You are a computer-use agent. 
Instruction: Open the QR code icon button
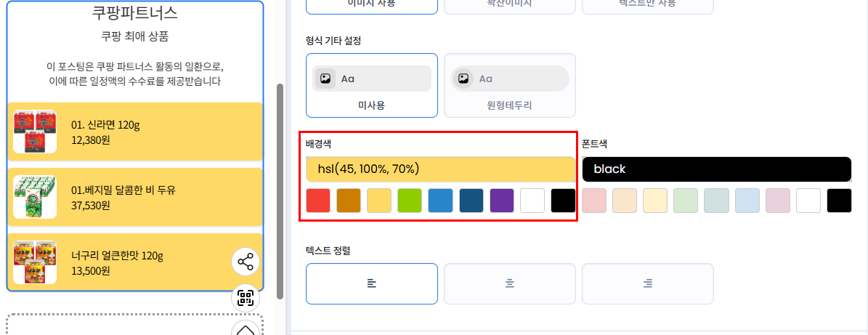coord(246,297)
